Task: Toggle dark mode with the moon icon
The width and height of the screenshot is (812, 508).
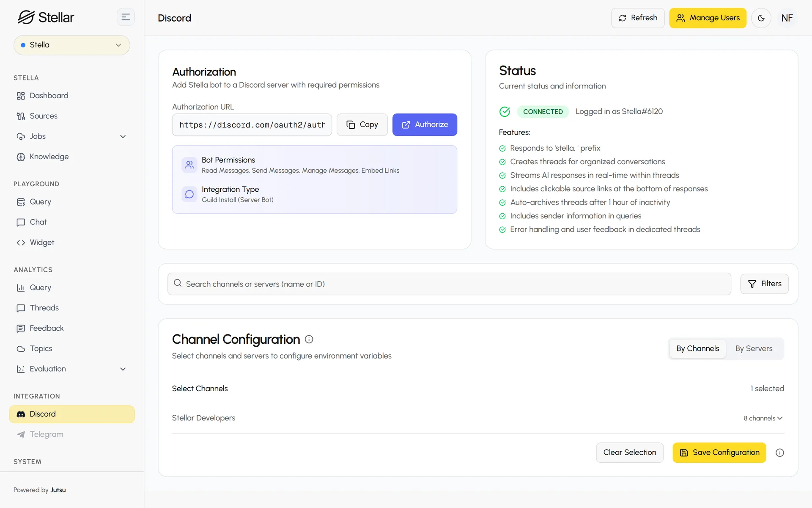Action: [761, 18]
